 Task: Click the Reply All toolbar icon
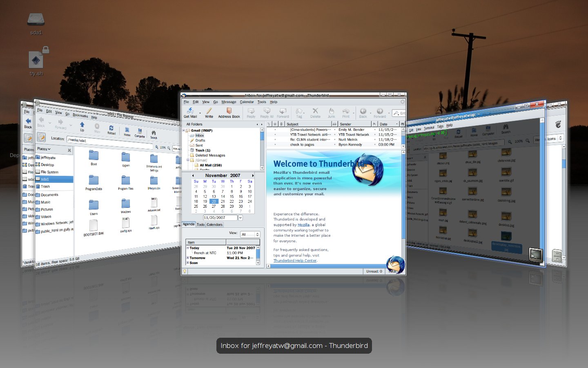point(267,111)
